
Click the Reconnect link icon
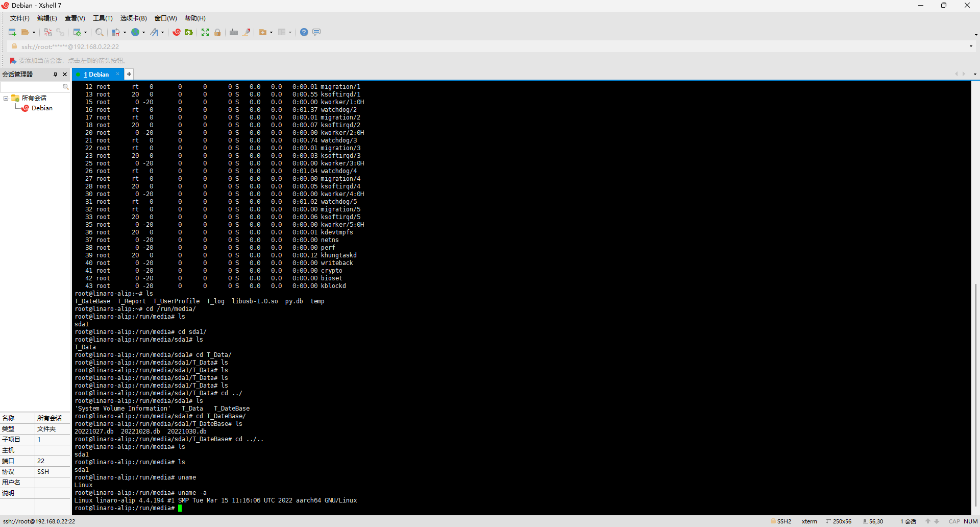tap(60, 32)
